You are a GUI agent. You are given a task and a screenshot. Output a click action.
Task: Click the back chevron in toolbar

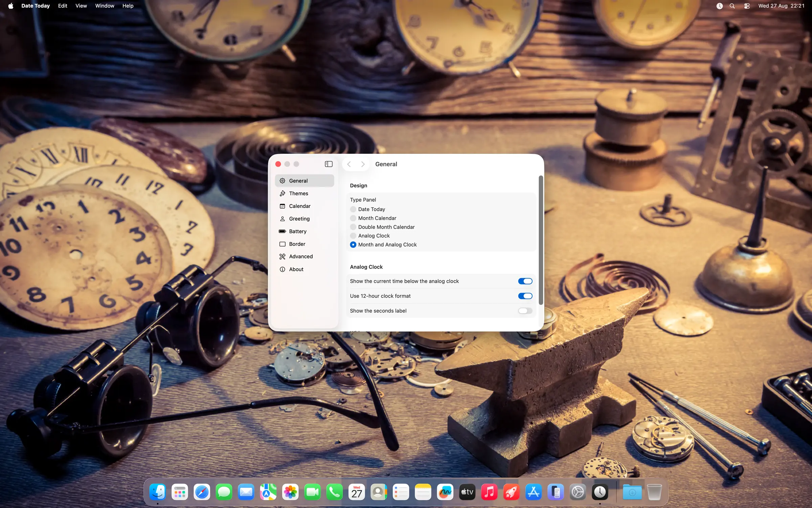(x=349, y=164)
